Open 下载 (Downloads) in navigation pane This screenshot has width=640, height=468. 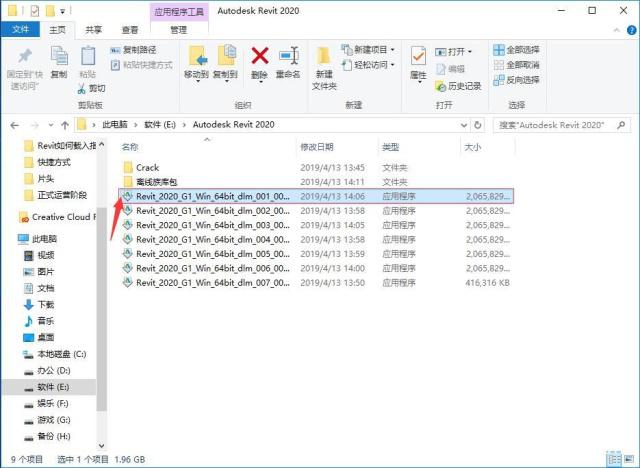(39, 304)
